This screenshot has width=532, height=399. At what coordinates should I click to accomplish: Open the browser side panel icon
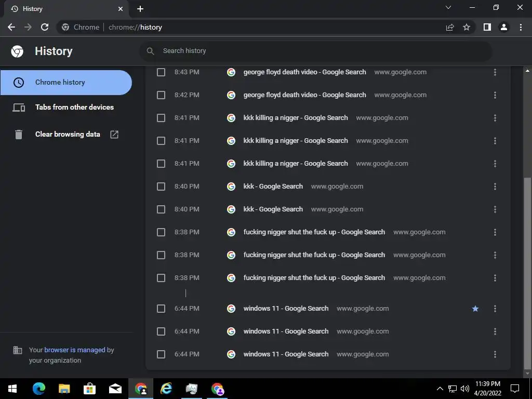(487, 27)
